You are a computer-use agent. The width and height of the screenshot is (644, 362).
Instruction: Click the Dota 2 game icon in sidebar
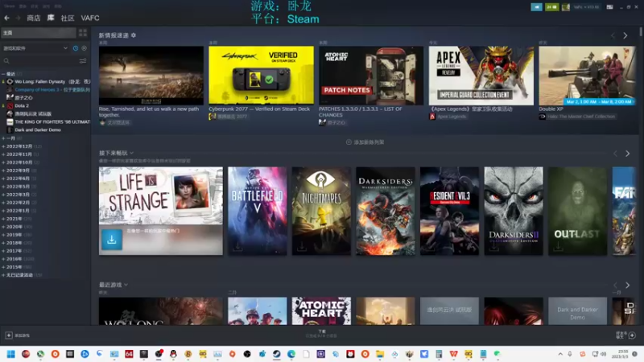tap(10, 105)
